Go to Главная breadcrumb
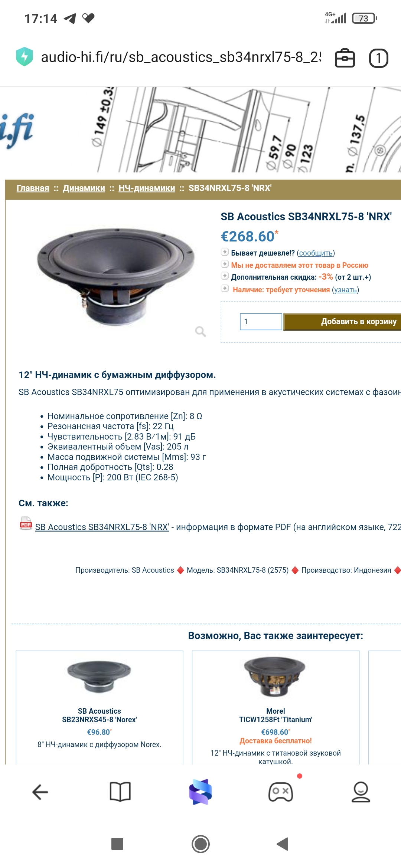The height and width of the screenshot is (868, 401). (33, 188)
